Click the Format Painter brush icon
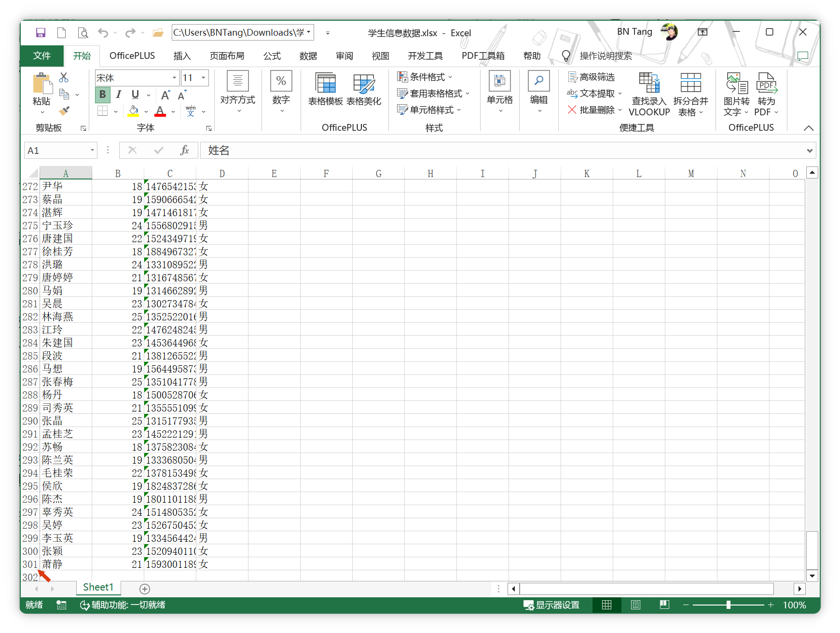This screenshot has height=633, width=840. 64,111
